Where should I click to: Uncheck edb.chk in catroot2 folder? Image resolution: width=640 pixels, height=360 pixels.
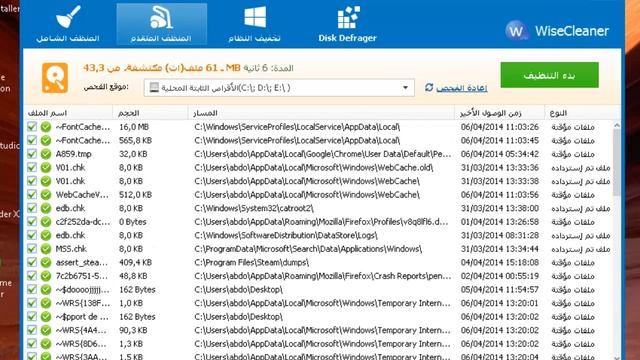(x=32, y=208)
